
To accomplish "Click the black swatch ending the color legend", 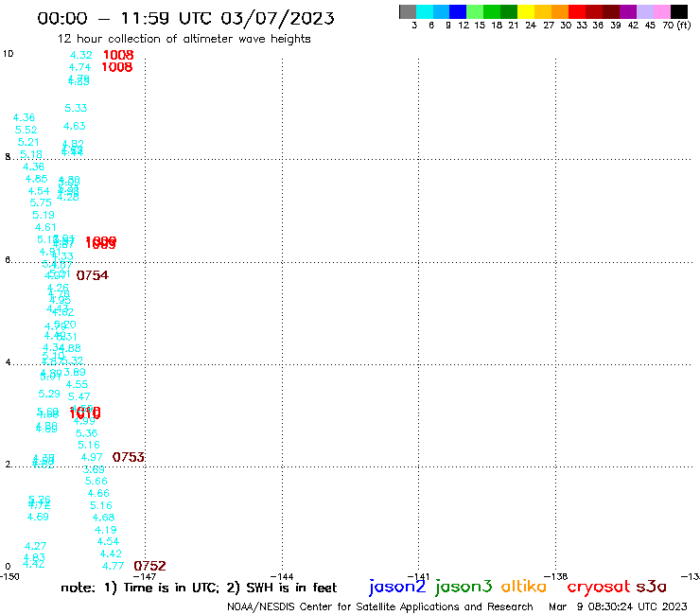I will pos(678,11).
